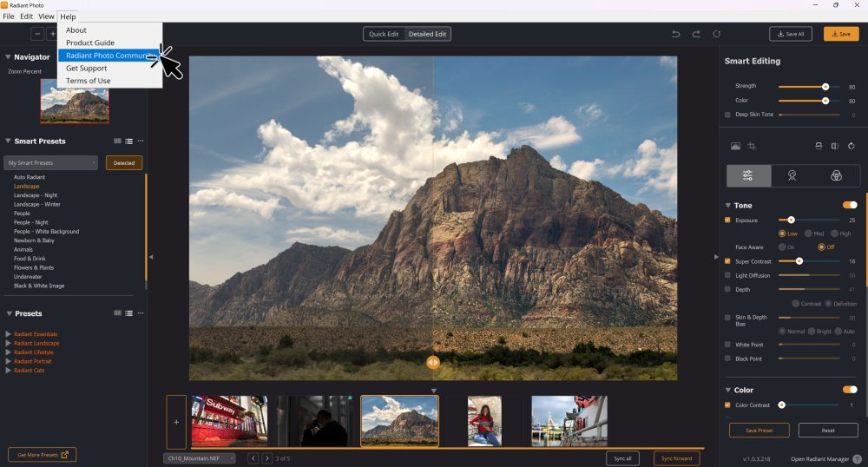Uncheck the Exposure checkbox
Image resolution: width=868 pixels, height=467 pixels.
pyautogui.click(x=727, y=220)
